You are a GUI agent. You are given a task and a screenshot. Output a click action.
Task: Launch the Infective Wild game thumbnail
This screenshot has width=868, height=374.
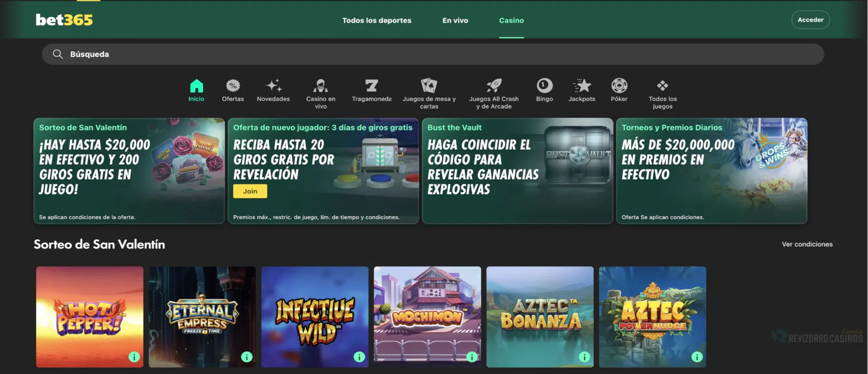(x=315, y=317)
